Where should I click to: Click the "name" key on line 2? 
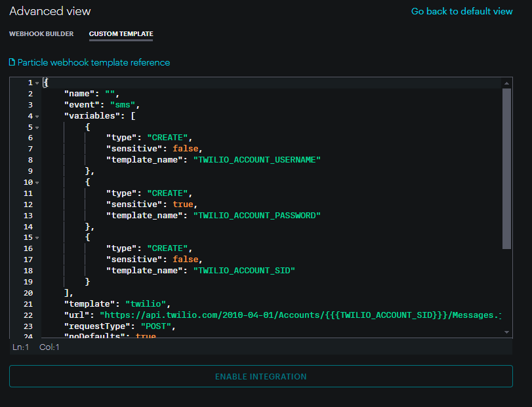point(79,94)
